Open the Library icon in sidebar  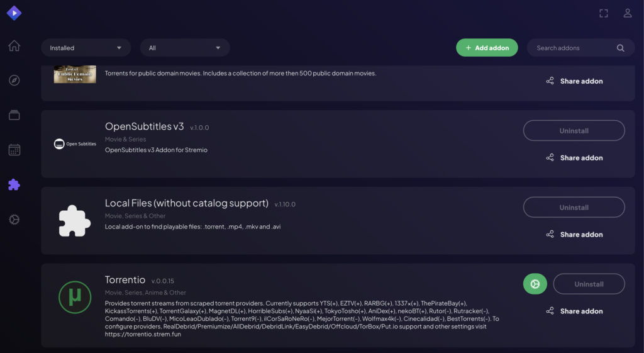pos(14,115)
